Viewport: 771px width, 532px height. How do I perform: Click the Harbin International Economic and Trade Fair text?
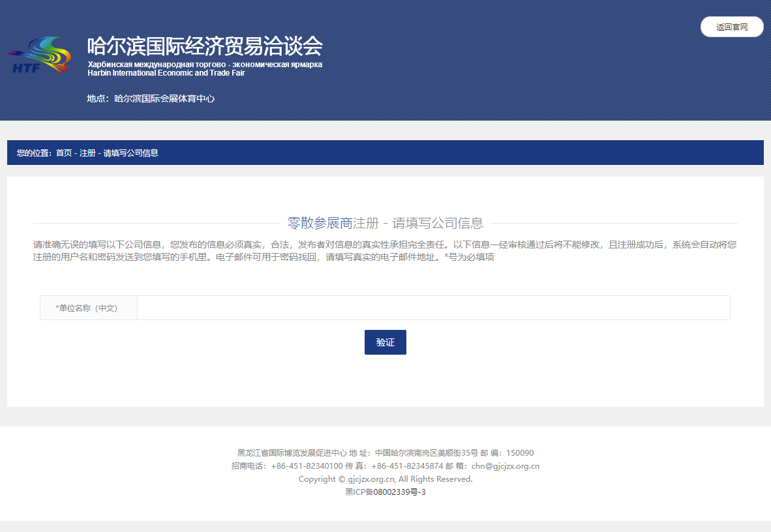pos(166,73)
